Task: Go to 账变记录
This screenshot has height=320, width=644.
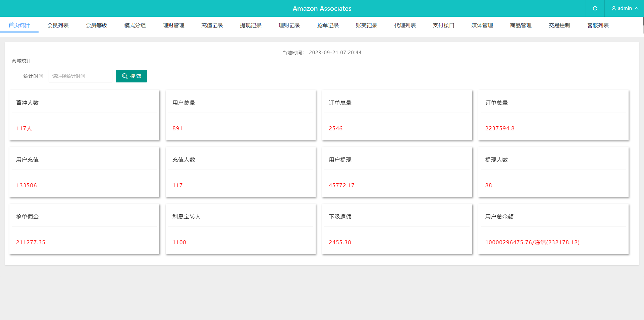Action: click(x=366, y=25)
